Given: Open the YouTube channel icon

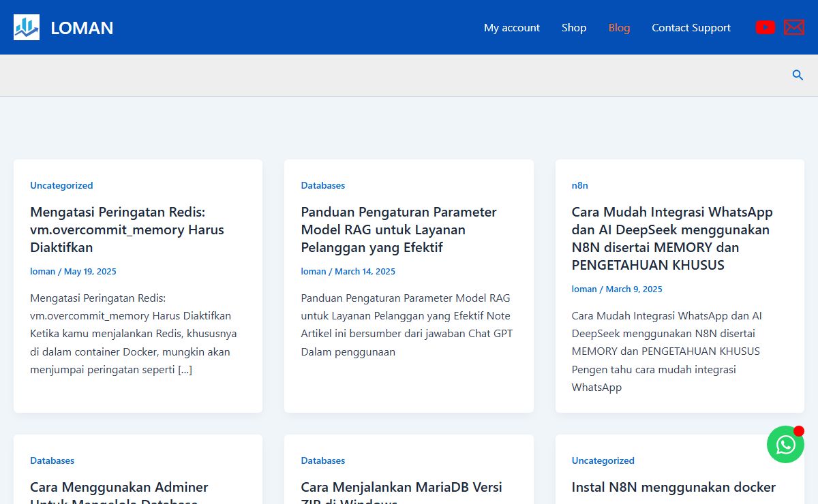Looking at the screenshot, I should click(766, 27).
